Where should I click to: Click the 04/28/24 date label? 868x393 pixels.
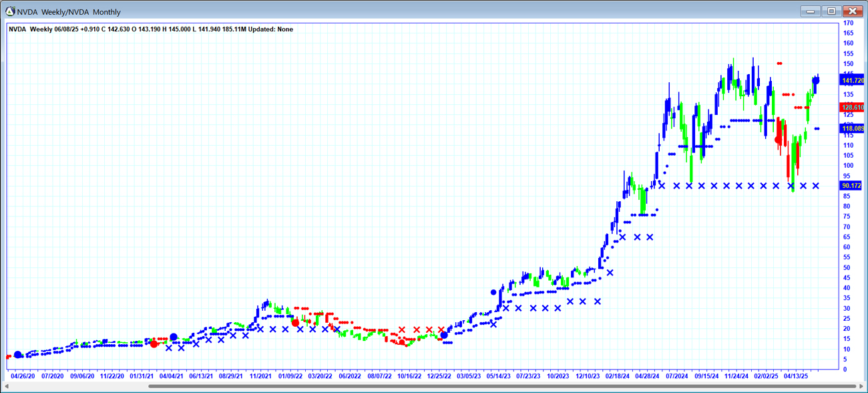648,376
